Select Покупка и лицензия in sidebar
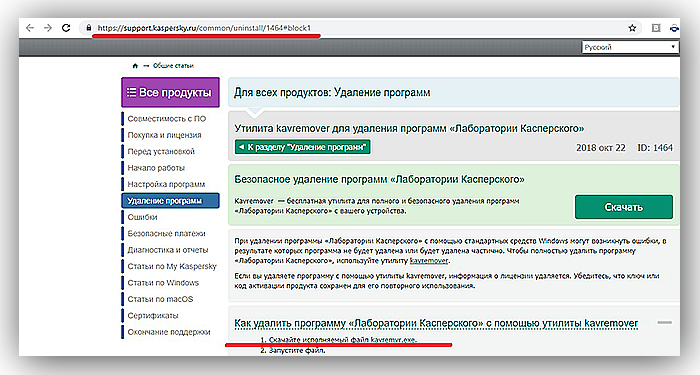 (164, 135)
